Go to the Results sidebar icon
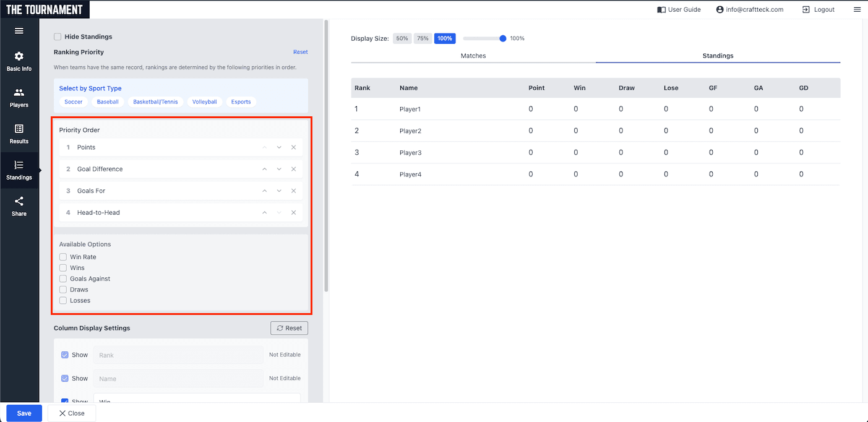This screenshot has height=422, width=868. 19,129
